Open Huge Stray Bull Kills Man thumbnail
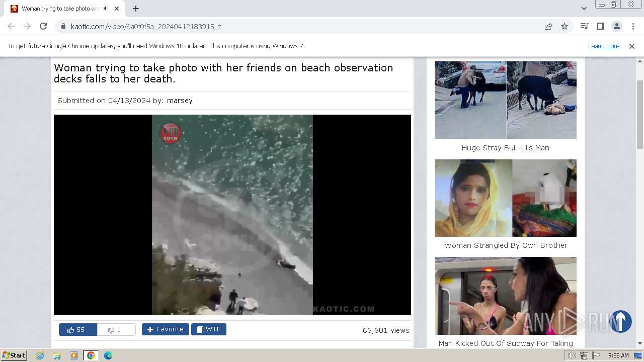Image resolution: width=644 pixels, height=362 pixels. click(506, 100)
